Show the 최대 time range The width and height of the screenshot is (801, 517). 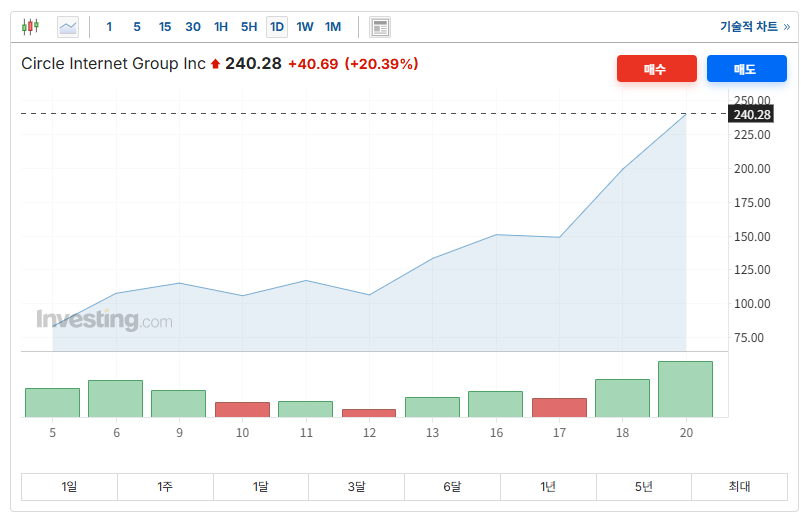[x=739, y=486]
